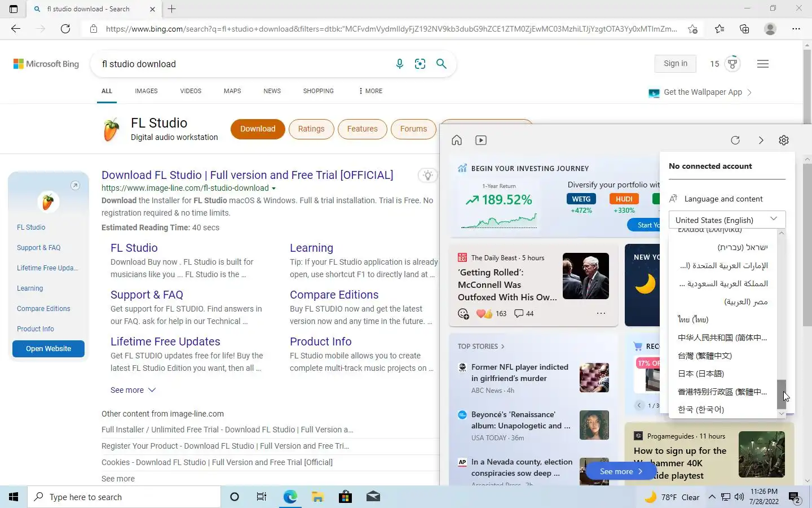Show hidden system tray icons chevron
Screen dimensions: 812x508
[712, 497]
